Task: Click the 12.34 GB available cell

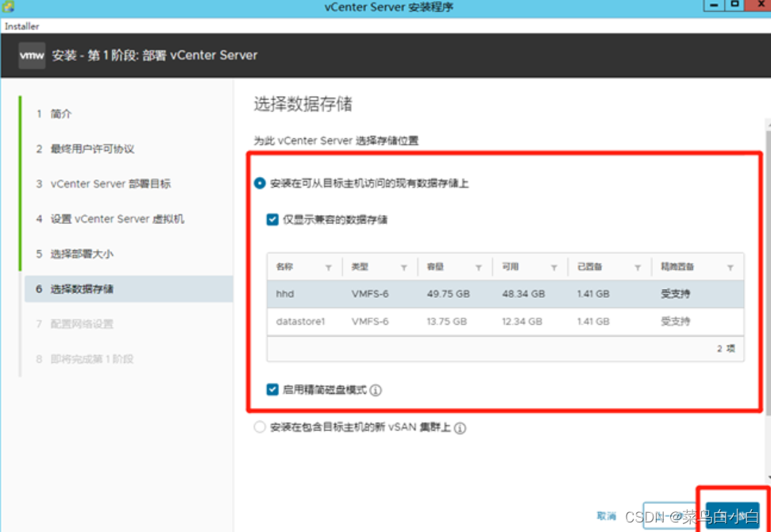Action: tap(522, 322)
